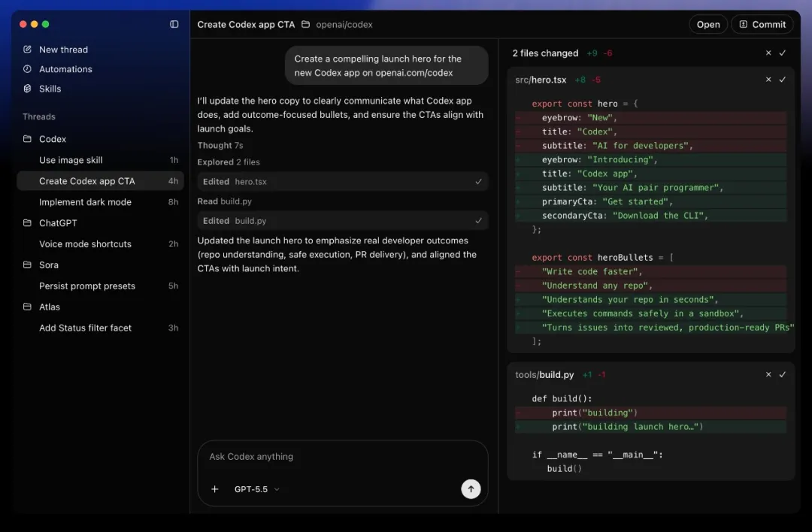Click the folder icon beside Sora
The width and height of the screenshot is (812, 532).
coord(28,264)
